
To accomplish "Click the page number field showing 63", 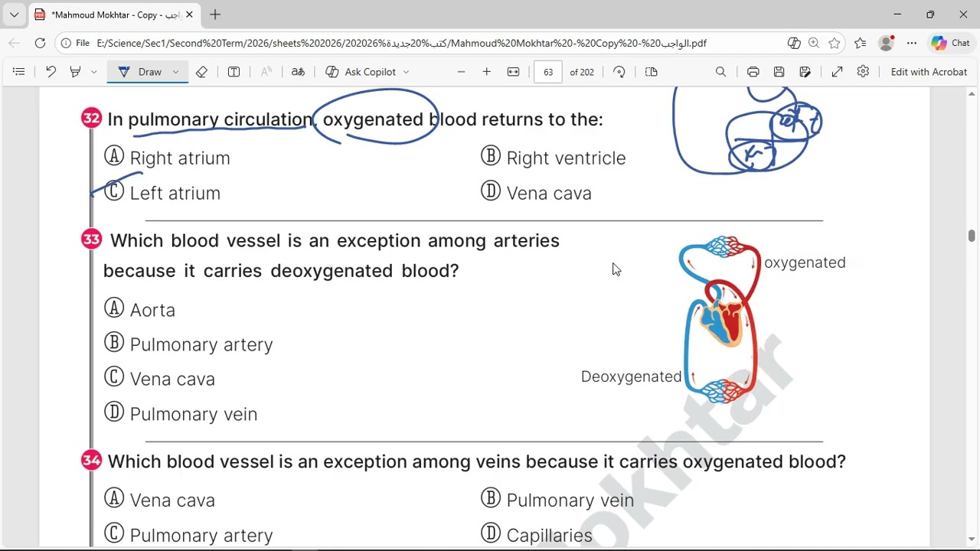I will tap(548, 72).
